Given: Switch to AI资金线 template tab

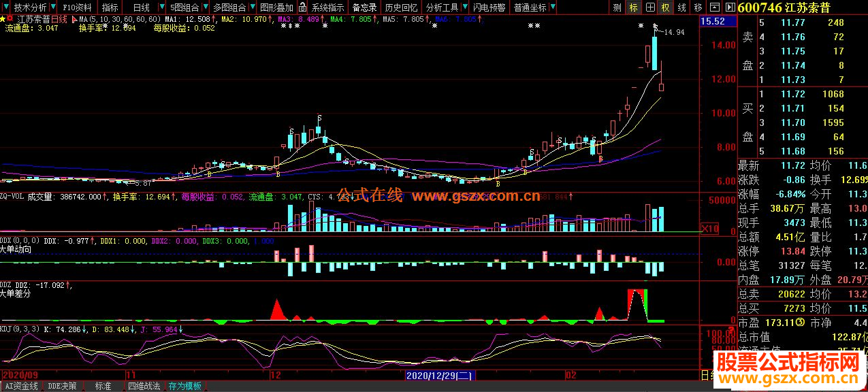Looking at the screenshot, I should point(21,386).
